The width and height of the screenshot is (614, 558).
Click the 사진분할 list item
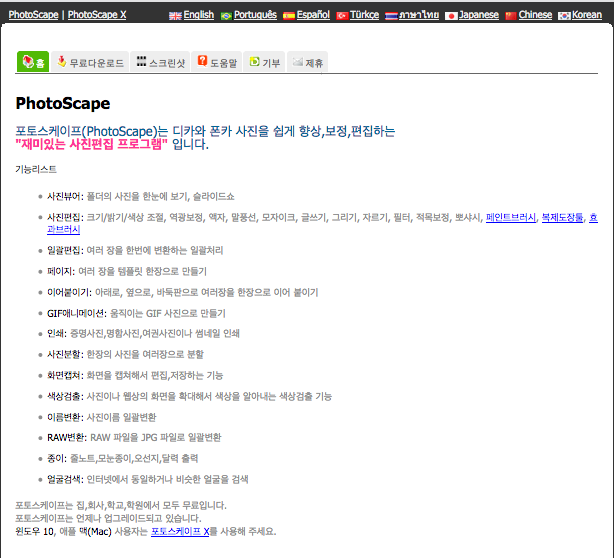(x=125, y=354)
